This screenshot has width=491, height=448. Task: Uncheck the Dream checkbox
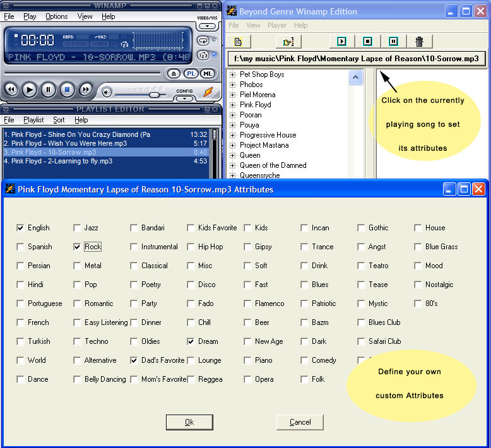tap(191, 341)
